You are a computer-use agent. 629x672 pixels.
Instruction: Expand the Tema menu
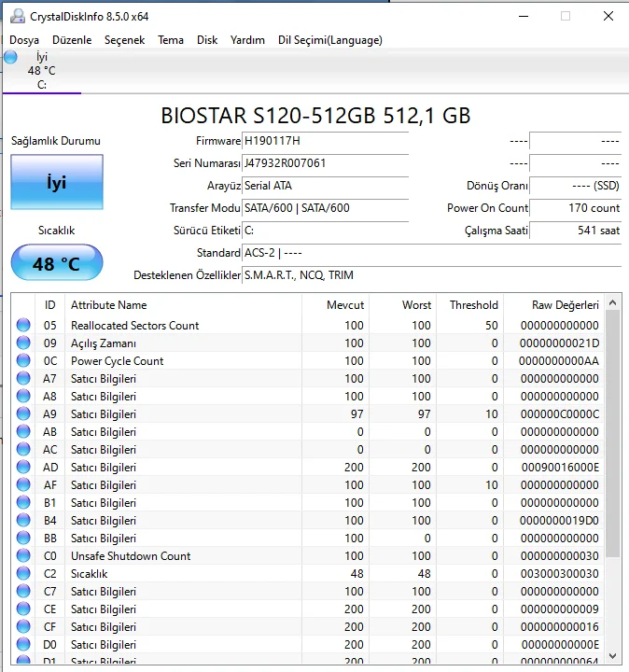171,40
